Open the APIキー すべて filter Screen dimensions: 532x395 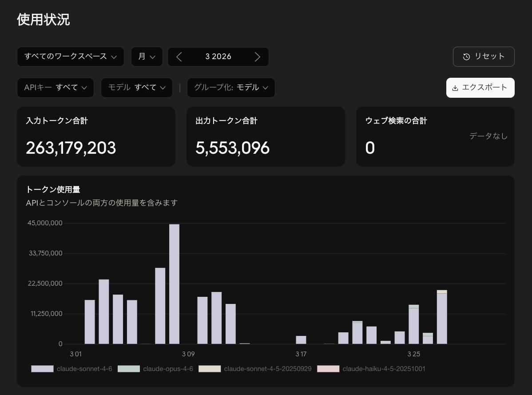pyautogui.click(x=56, y=88)
